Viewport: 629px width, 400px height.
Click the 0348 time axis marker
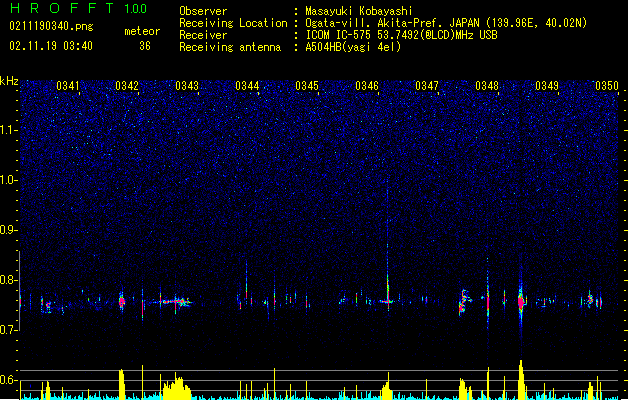point(487,86)
